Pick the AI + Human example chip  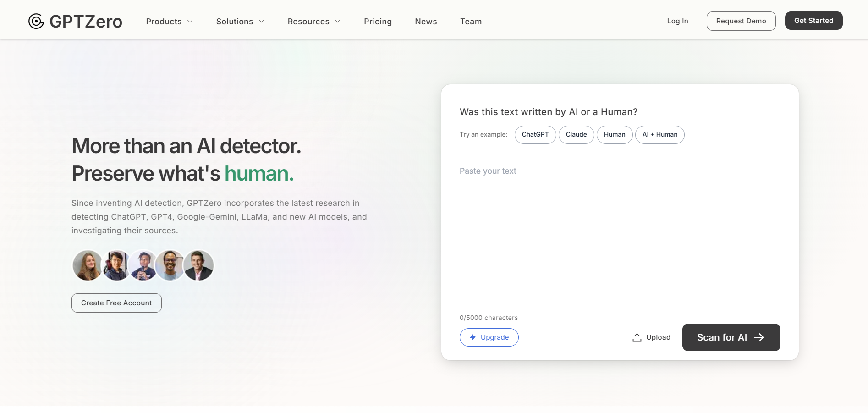point(659,135)
